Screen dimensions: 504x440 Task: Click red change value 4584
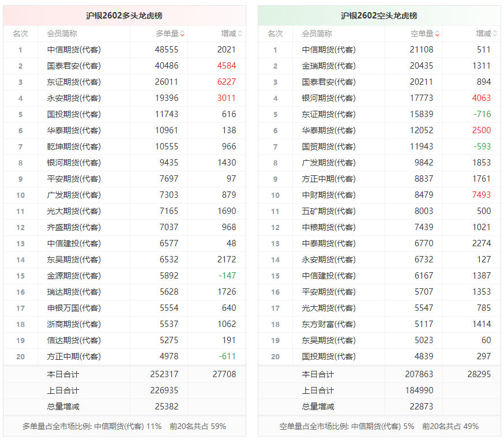pos(227,66)
